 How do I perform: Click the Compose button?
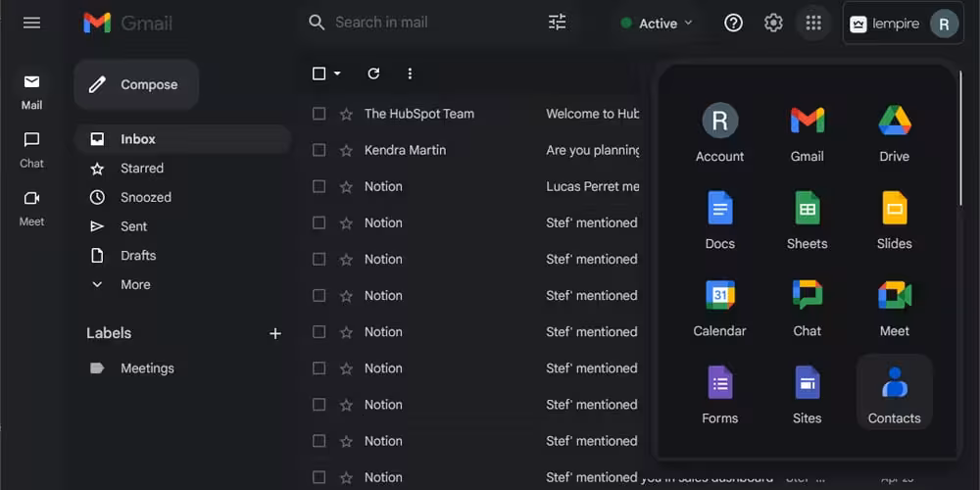136,85
